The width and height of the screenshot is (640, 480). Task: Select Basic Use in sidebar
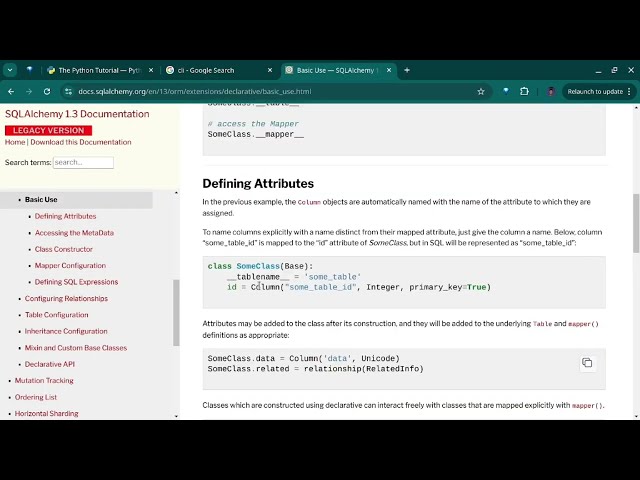tap(41, 200)
